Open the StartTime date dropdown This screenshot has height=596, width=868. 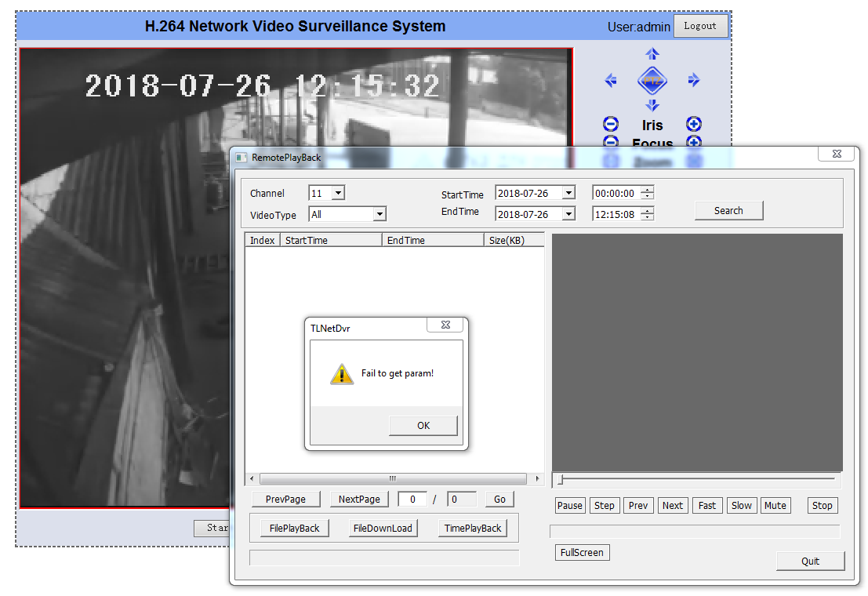tap(568, 193)
